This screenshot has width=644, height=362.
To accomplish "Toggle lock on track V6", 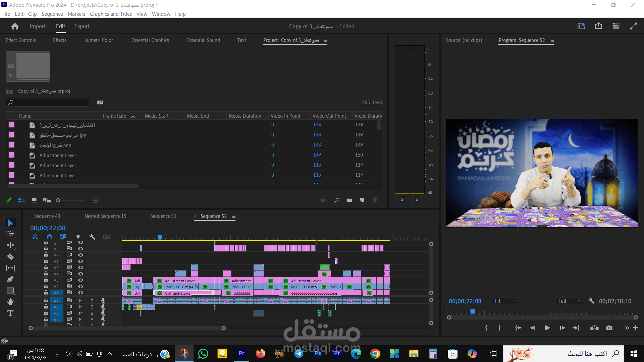I will coord(46,261).
